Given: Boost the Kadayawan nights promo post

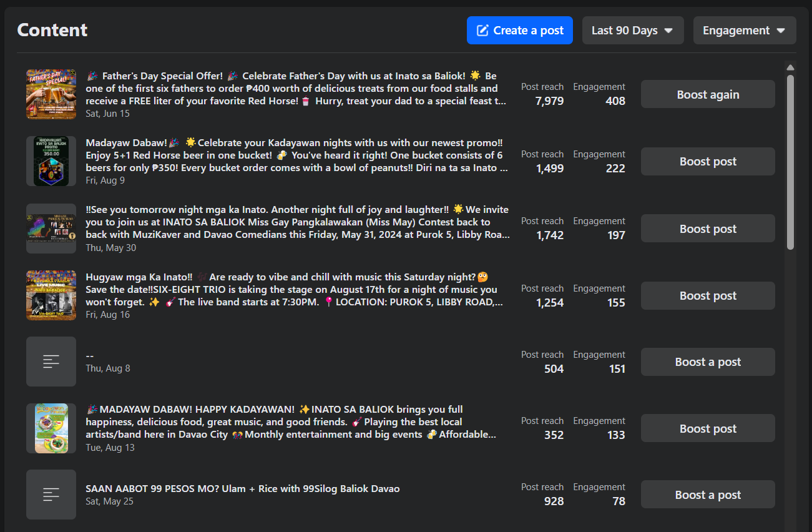Looking at the screenshot, I should pos(708,161).
